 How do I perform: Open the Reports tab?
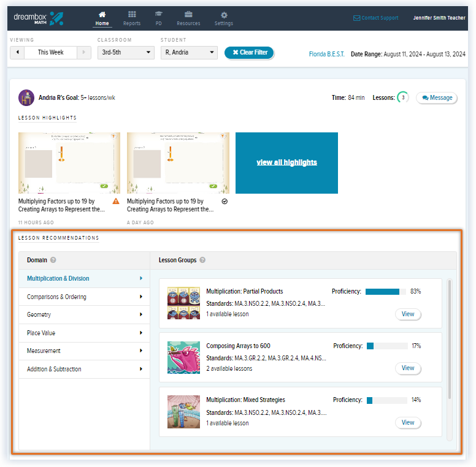tap(132, 19)
